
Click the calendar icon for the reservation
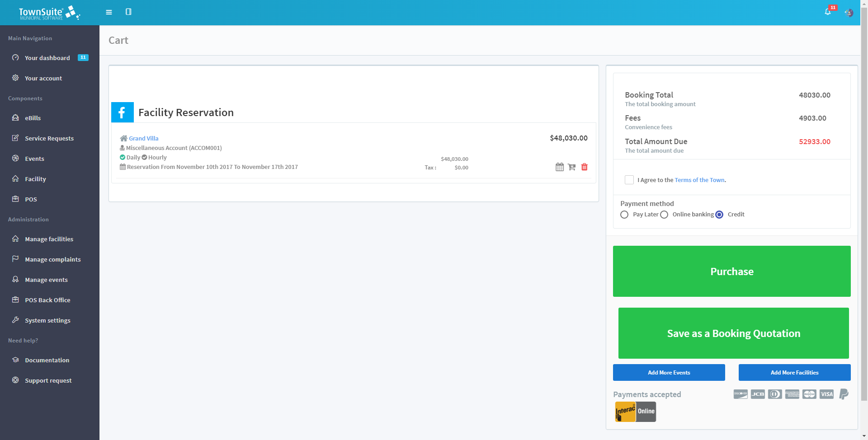pyautogui.click(x=559, y=167)
